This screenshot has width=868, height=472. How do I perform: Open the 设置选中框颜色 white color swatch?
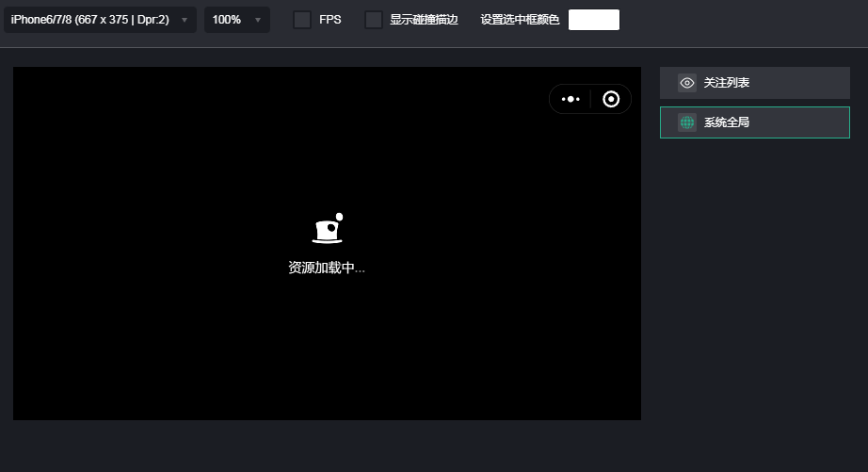[594, 20]
